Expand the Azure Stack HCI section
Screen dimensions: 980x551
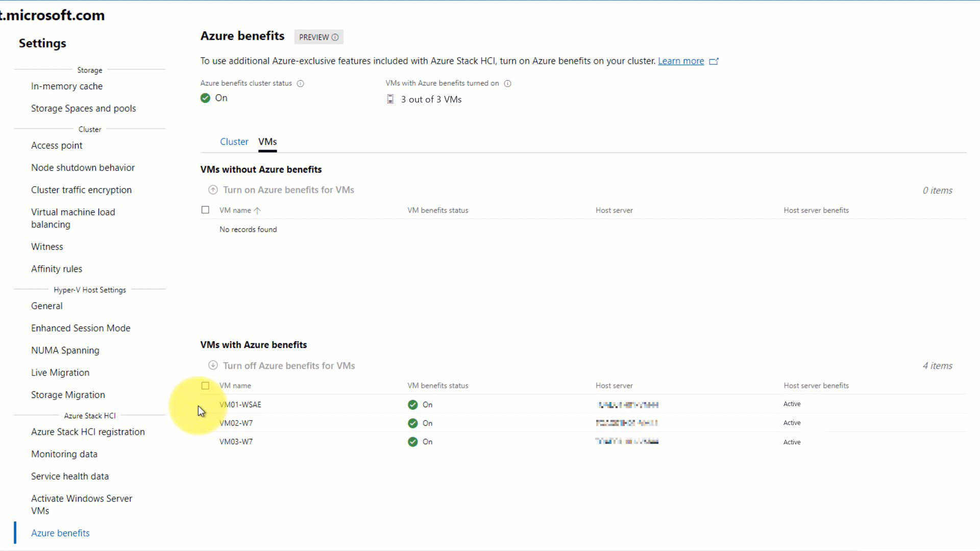point(89,415)
